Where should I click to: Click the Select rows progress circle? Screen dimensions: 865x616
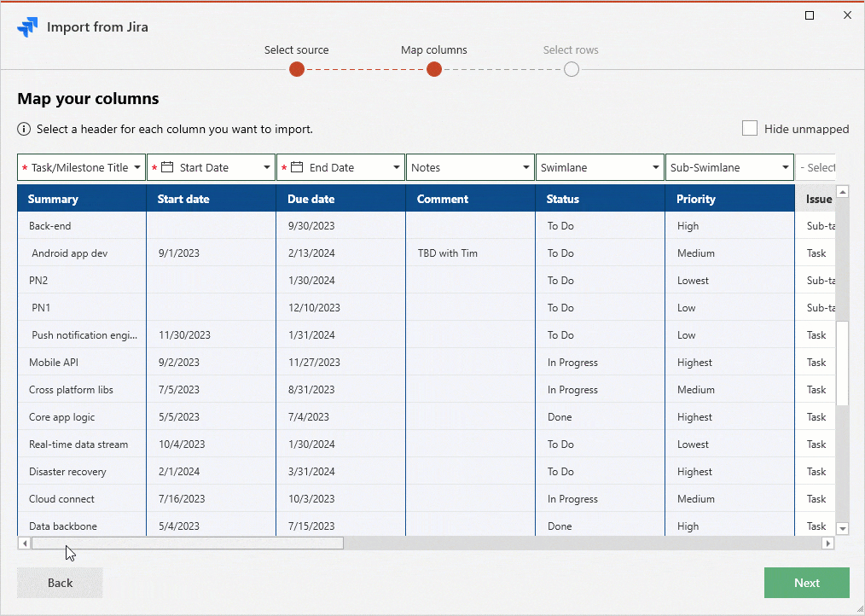[x=571, y=69]
